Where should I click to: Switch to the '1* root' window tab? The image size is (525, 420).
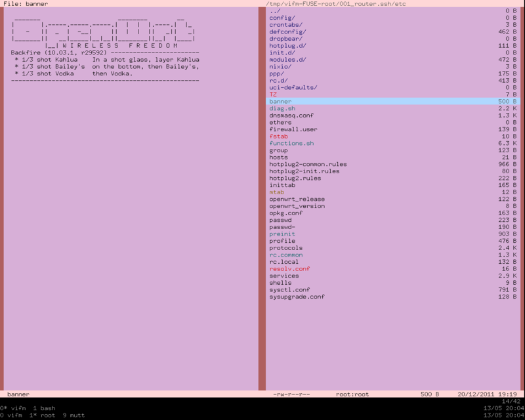point(42,415)
